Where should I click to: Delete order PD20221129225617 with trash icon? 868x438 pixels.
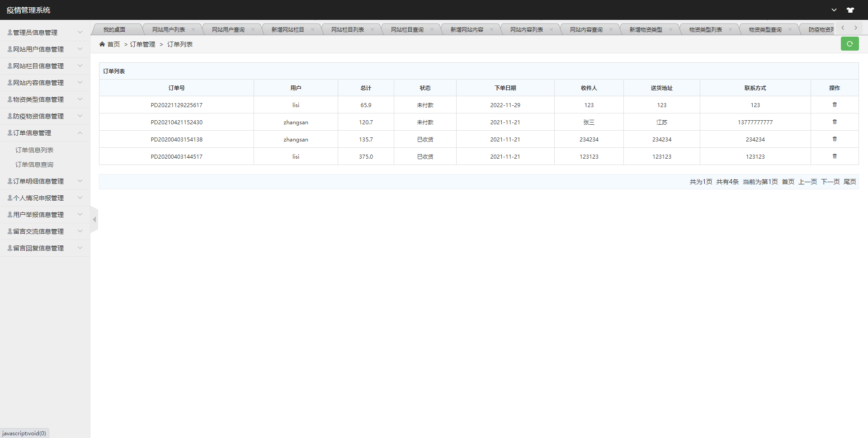tap(835, 105)
